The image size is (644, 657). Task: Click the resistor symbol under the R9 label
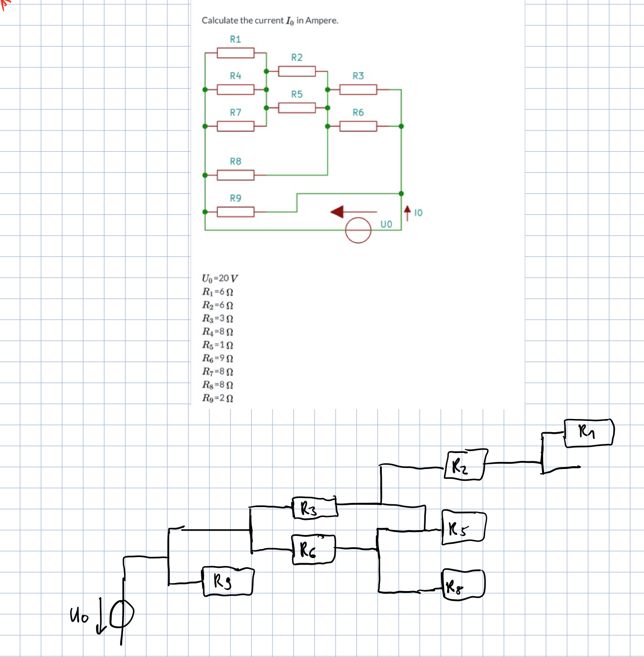tap(235, 212)
